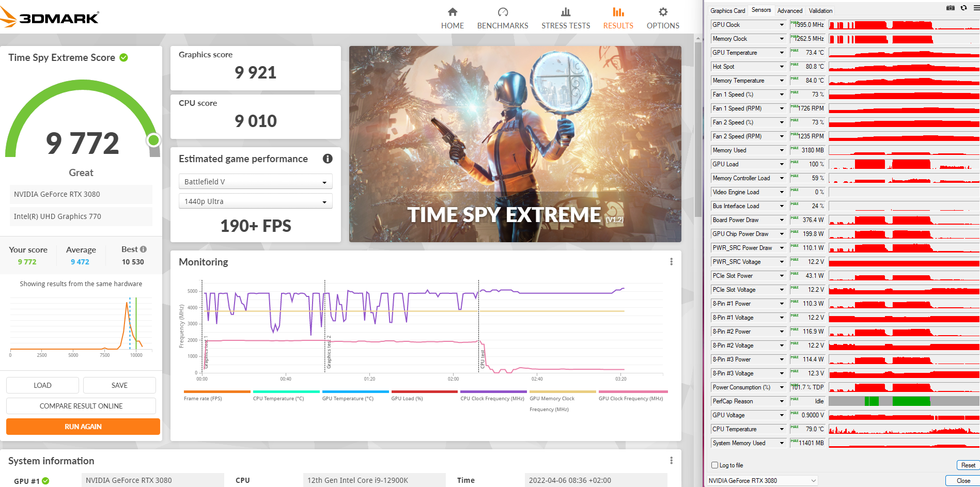Open the GPU Temperature sensor dropdown

click(x=782, y=53)
